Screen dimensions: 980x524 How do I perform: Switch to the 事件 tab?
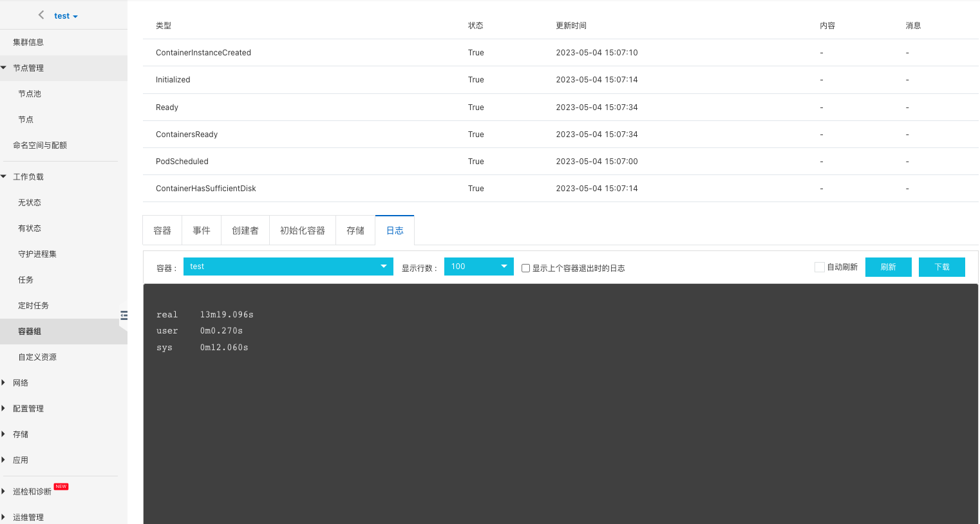201,229
